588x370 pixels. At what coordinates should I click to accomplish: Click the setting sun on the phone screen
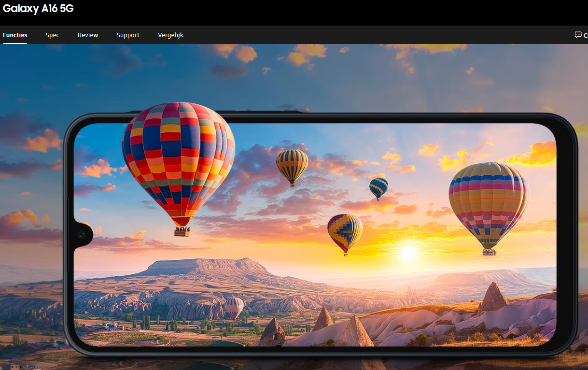408,252
